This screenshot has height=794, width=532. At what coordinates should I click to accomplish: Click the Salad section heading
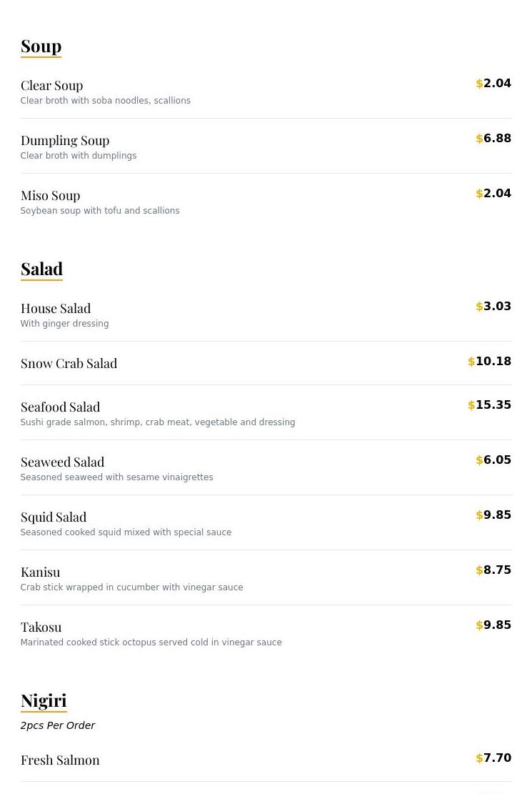pyautogui.click(x=41, y=269)
